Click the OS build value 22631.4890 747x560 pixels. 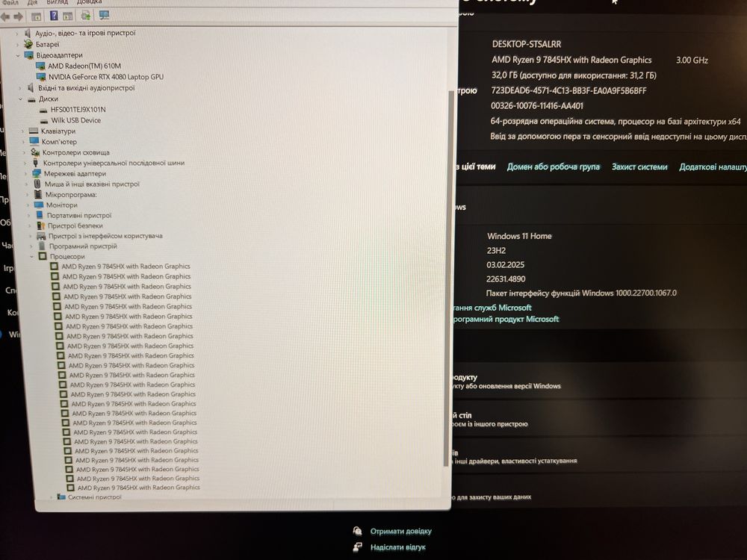pos(506,279)
